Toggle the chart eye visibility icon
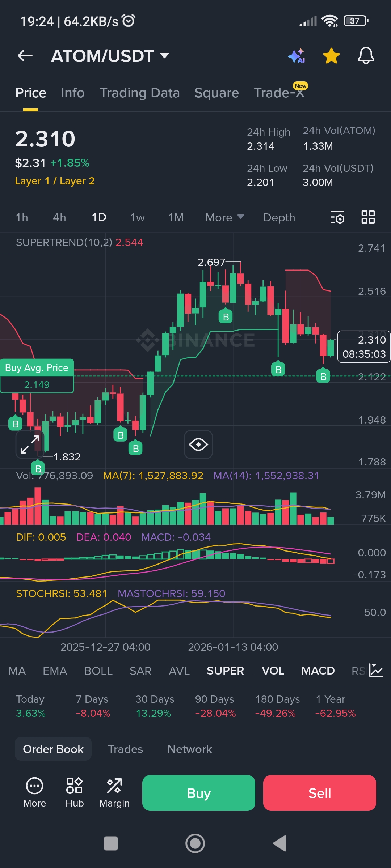This screenshot has width=391, height=868. pyautogui.click(x=198, y=444)
